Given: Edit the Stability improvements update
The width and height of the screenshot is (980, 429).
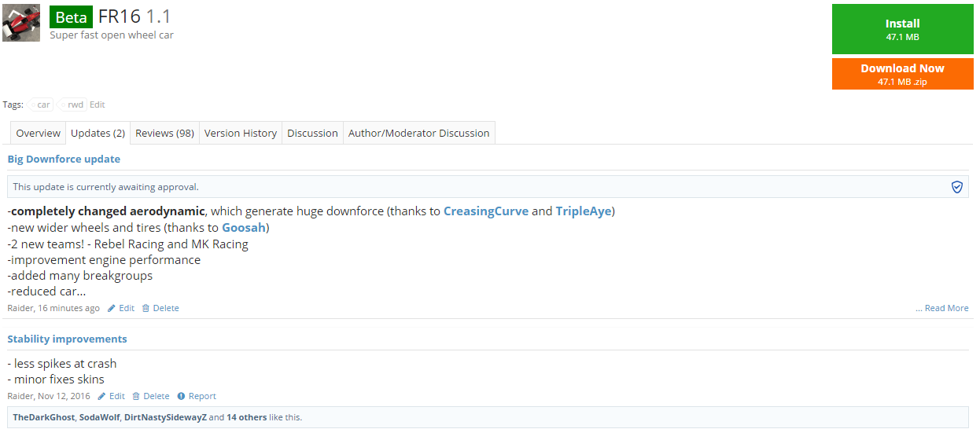Looking at the screenshot, I should pos(112,396).
